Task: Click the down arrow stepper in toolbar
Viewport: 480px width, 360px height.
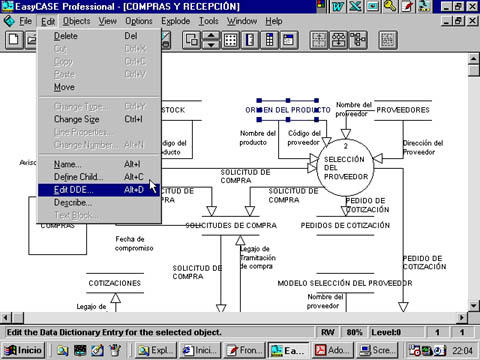Action: click(211, 45)
